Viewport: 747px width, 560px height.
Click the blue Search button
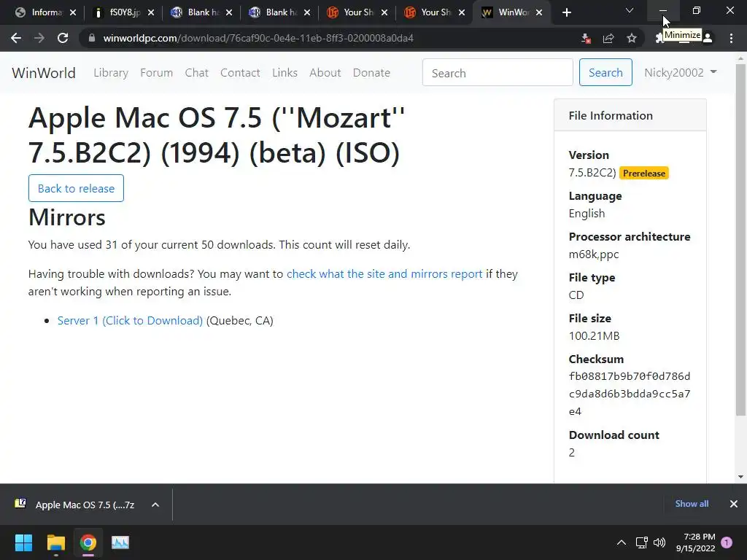pyautogui.click(x=605, y=72)
